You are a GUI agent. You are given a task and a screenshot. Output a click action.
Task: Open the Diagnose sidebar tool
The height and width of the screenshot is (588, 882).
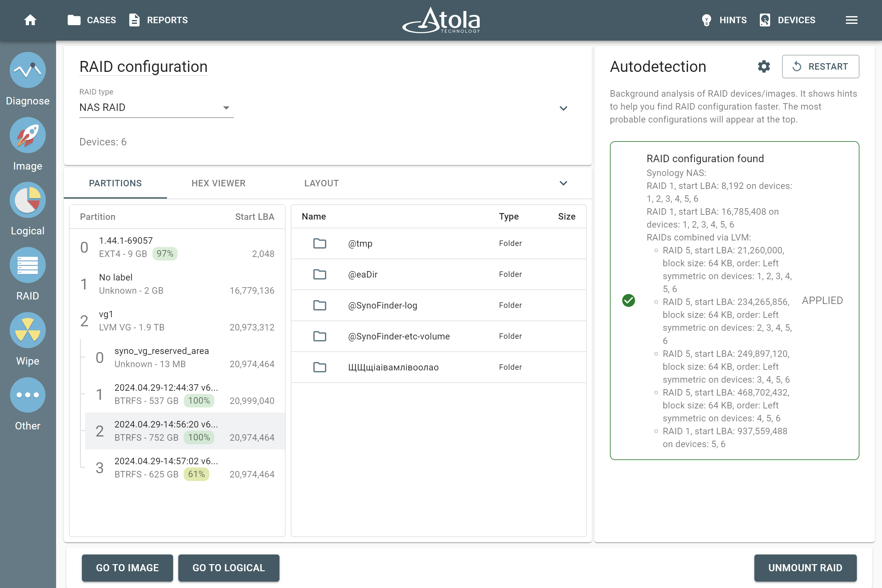pos(28,70)
